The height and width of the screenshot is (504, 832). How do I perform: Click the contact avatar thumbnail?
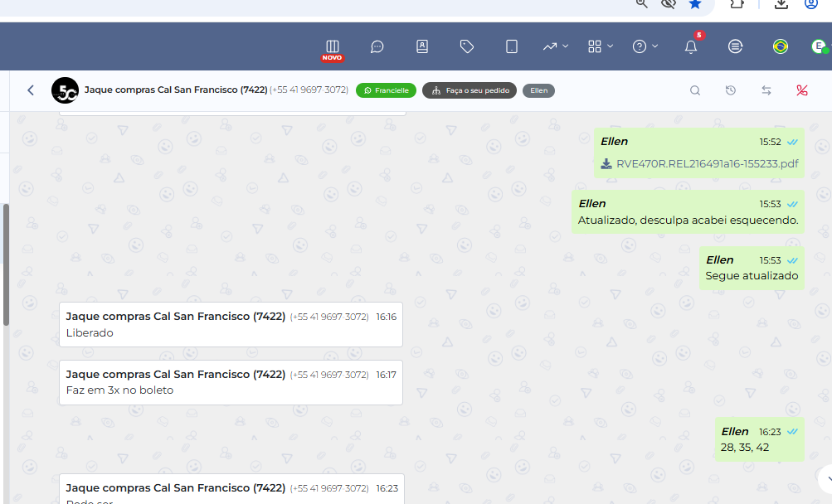tap(65, 90)
